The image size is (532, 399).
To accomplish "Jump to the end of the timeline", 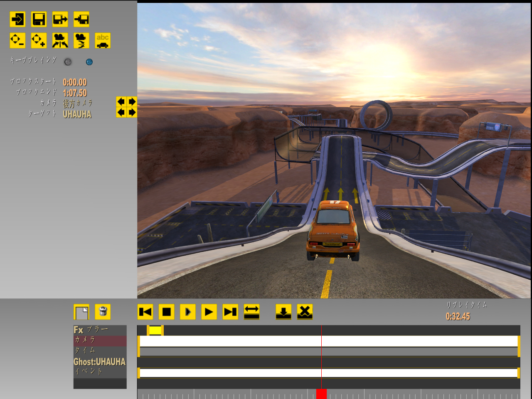I will coord(230,312).
